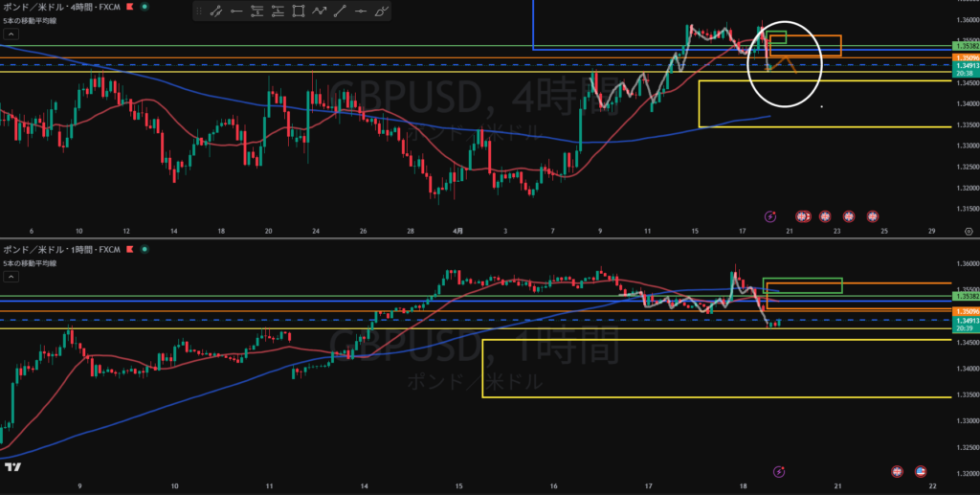Click the TradingView logo in bottom-left corner
This screenshot has width=980, height=495.
(x=12, y=467)
